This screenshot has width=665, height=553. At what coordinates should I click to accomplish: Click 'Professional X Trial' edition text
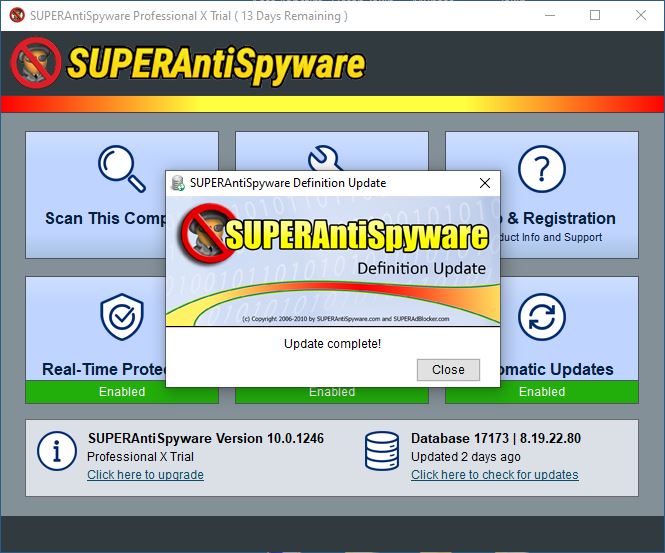140,457
